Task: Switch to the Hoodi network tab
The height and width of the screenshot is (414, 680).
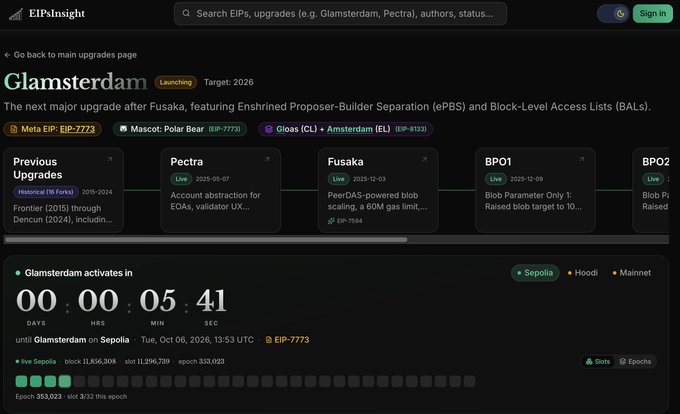Action: (x=583, y=273)
